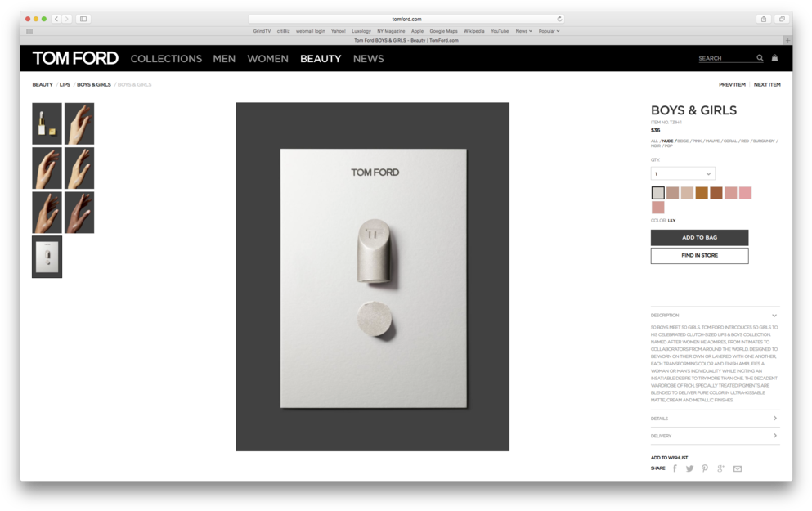Screen dimensions: 812x511
Task: Share product via Google Plus
Action: point(720,468)
